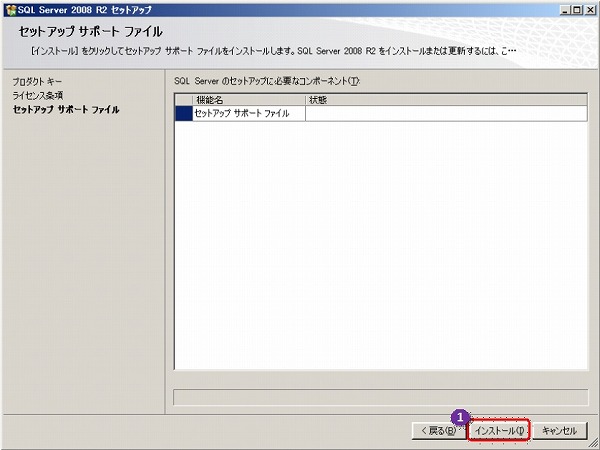Click the 機能名 column header
This screenshot has width=600, height=450.
(249, 100)
